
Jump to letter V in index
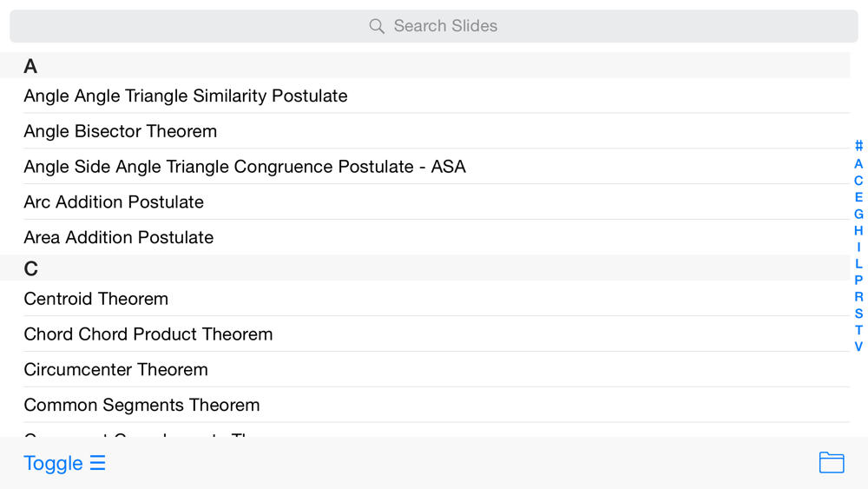click(858, 347)
